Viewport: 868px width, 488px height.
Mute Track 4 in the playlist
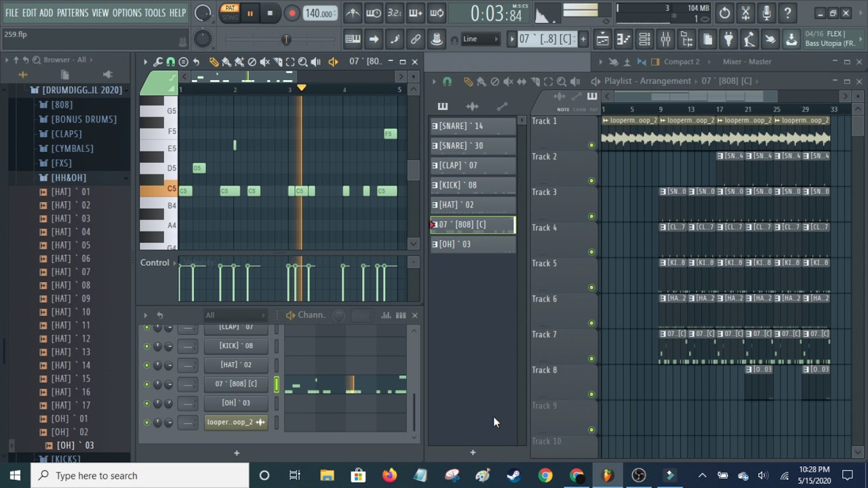click(591, 252)
